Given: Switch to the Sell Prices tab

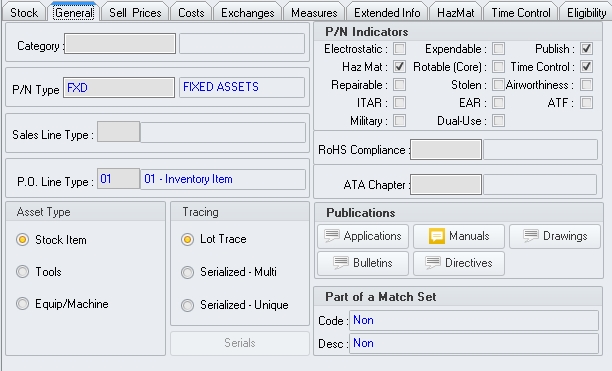Looking at the screenshot, I should [135, 12].
